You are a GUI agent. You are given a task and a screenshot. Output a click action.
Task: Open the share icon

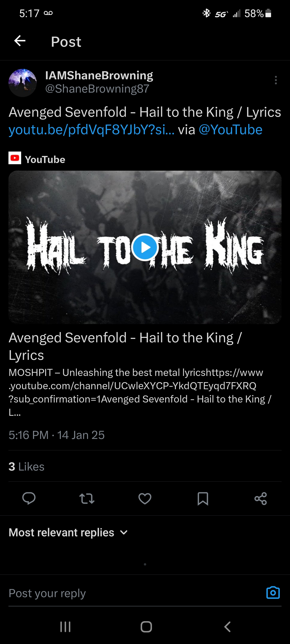[x=260, y=498]
